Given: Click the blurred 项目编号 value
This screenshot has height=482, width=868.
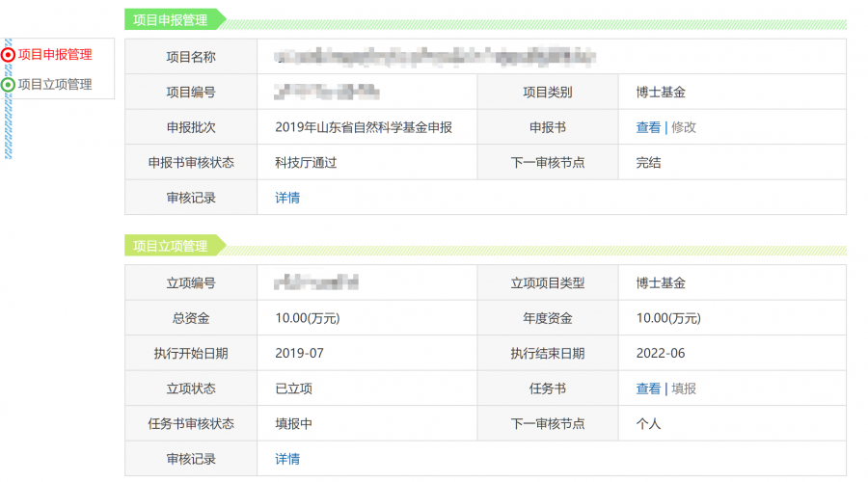Looking at the screenshot, I should [327, 93].
